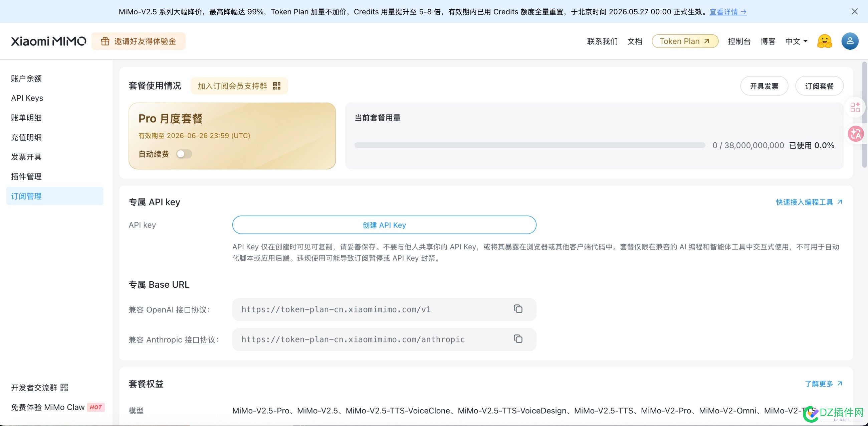The height and width of the screenshot is (426, 868).
Task: Click the page vertical scrollbar
Action: coord(864,115)
